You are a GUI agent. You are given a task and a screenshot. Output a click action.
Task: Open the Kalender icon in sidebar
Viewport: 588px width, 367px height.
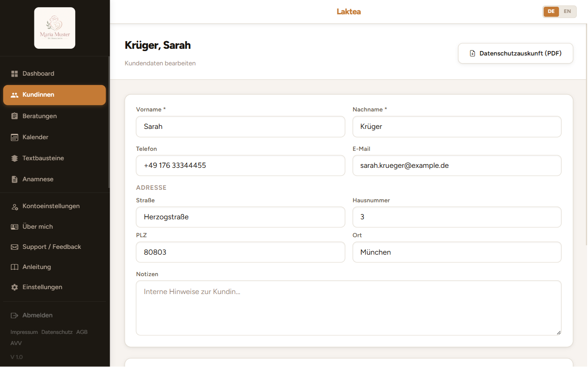tap(14, 137)
